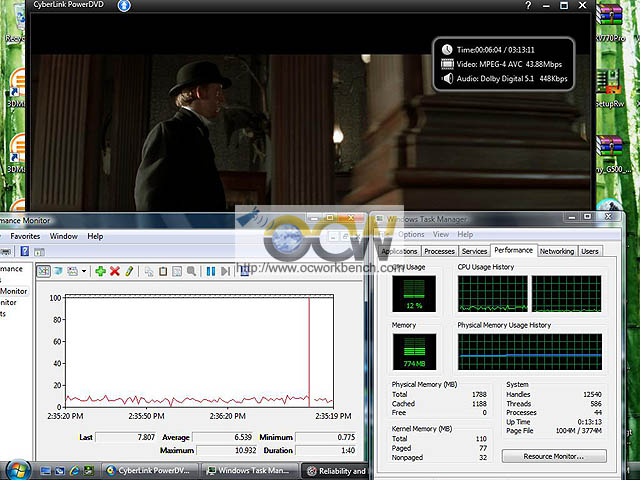This screenshot has width=640, height=480.
Task: Switch to the Applications tab
Action: tap(399, 251)
